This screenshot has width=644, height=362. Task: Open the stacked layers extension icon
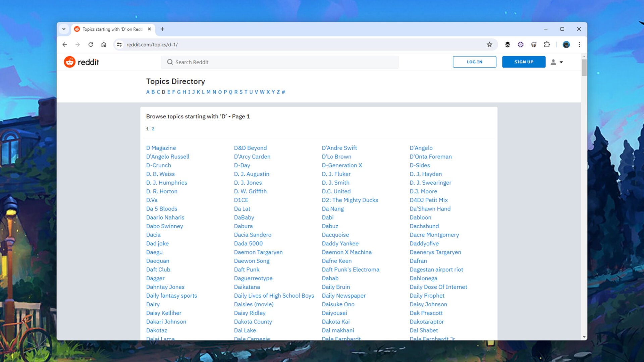(x=507, y=45)
